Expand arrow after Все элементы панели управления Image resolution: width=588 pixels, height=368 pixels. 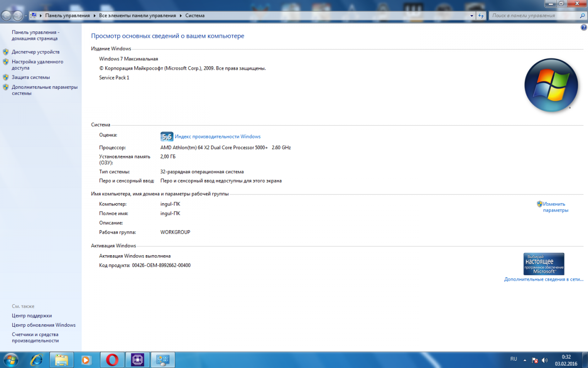point(181,16)
